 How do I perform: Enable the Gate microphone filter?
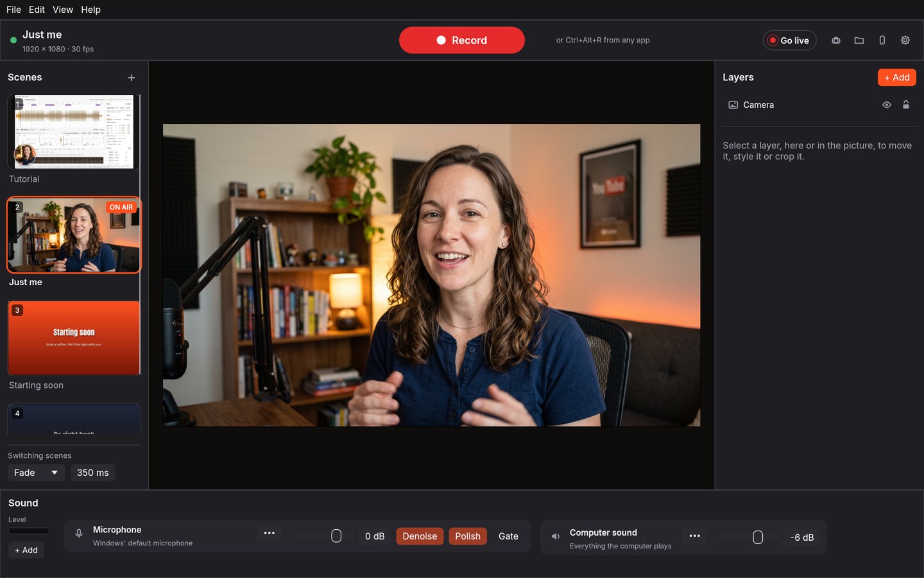coord(508,536)
